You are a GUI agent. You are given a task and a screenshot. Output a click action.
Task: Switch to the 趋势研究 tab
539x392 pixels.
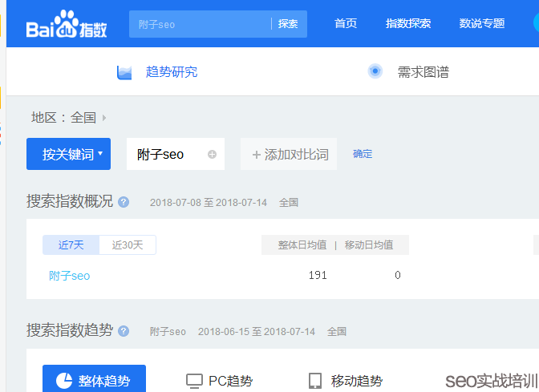(172, 72)
